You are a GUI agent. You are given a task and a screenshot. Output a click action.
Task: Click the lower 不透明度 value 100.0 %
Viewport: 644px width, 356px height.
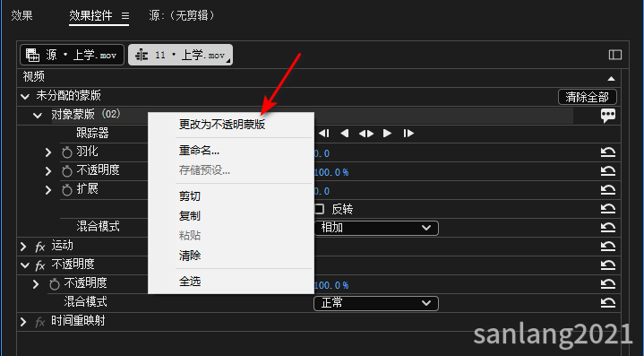[x=331, y=285]
